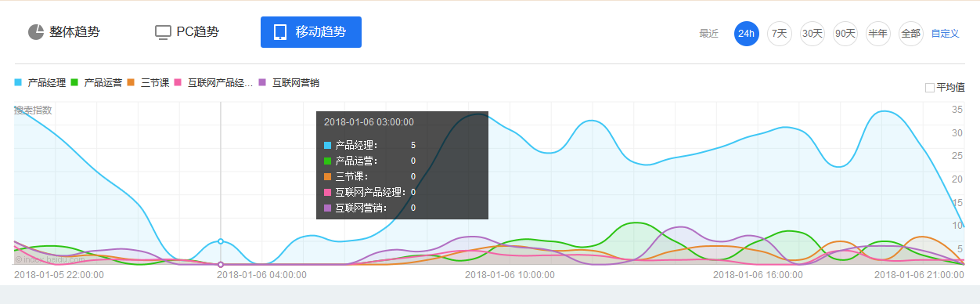The height and width of the screenshot is (304, 980).
Task: Select the 90天 time range
Action: (x=845, y=34)
